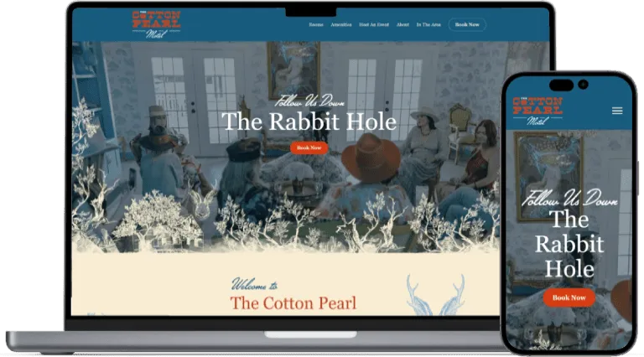
Task: Tap The Rabbit Hole heading on phone
Action: point(570,244)
